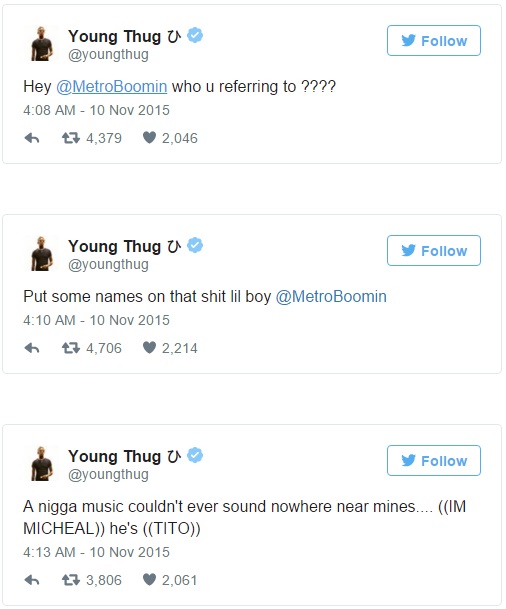
Task: Open @MetroBoomin mention in second tweet
Action: tap(331, 297)
